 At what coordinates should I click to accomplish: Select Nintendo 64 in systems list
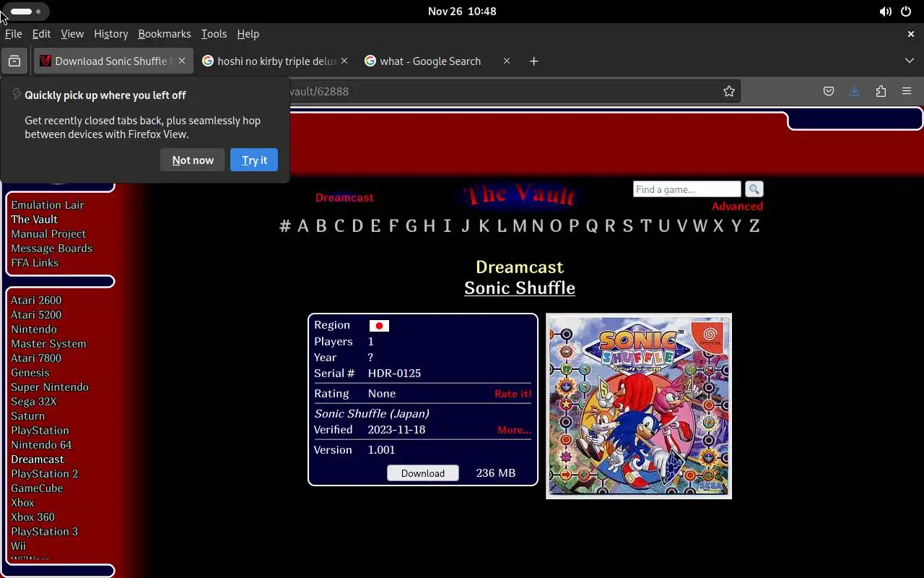pyautogui.click(x=41, y=445)
